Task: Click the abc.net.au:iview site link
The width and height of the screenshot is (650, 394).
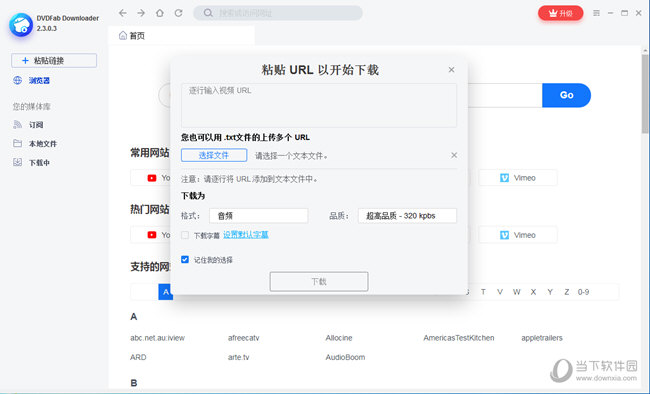Action: [158, 338]
